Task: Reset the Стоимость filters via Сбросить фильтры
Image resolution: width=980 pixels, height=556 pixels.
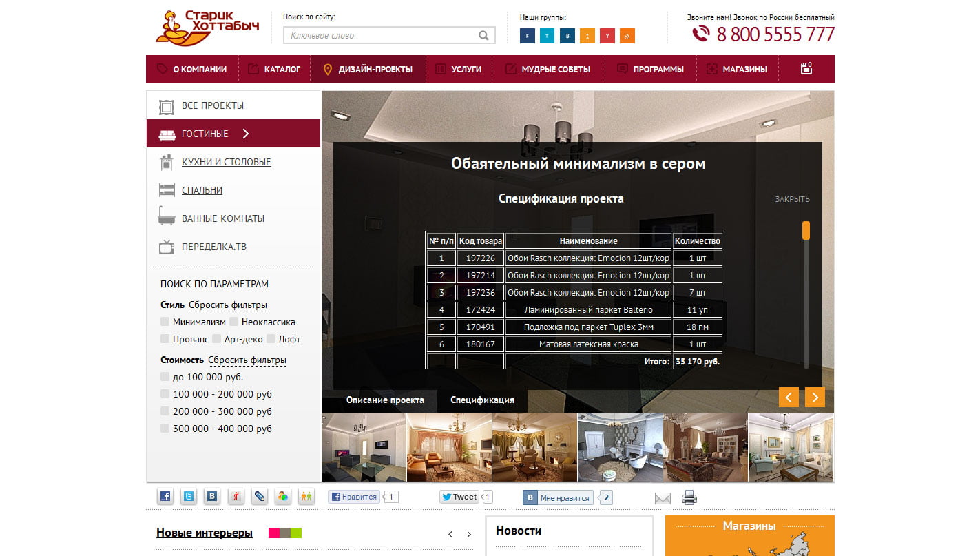Action: [247, 360]
